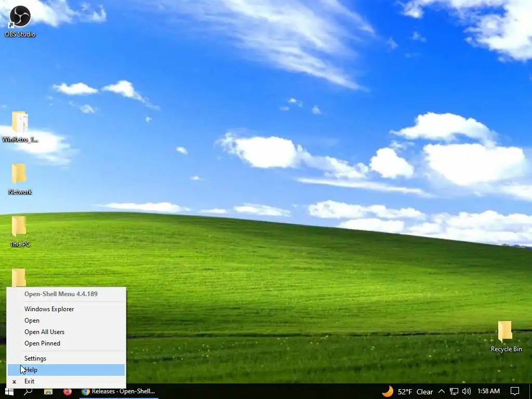Select the Recycle Bin desktop icon

click(x=506, y=337)
